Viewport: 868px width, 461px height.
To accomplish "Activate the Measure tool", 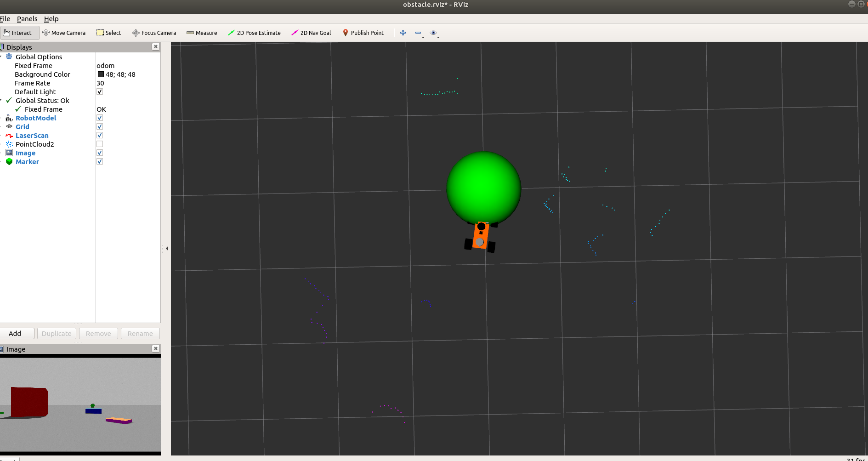I will [x=202, y=33].
